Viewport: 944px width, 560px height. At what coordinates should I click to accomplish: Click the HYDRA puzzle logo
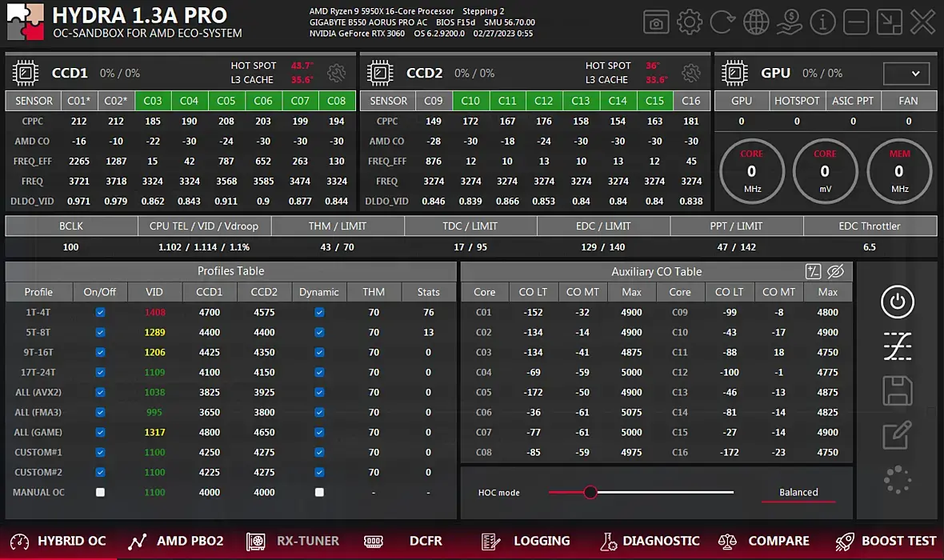pyautogui.click(x=26, y=22)
